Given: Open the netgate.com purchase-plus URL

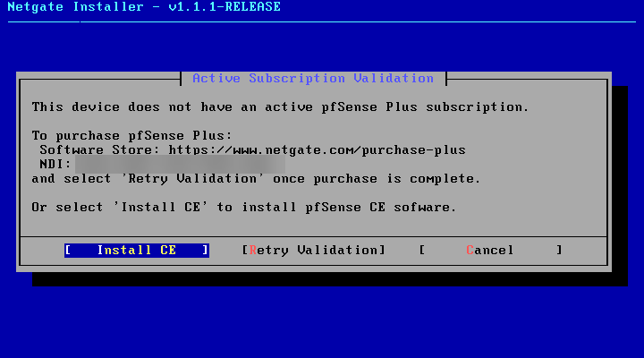Looking at the screenshot, I should pos(317,150).
